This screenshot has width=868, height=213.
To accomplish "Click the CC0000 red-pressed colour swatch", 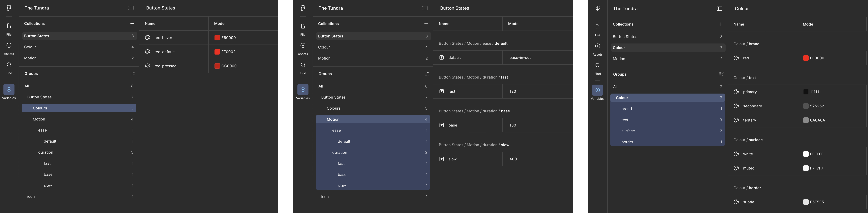I will tap(217, 66).
